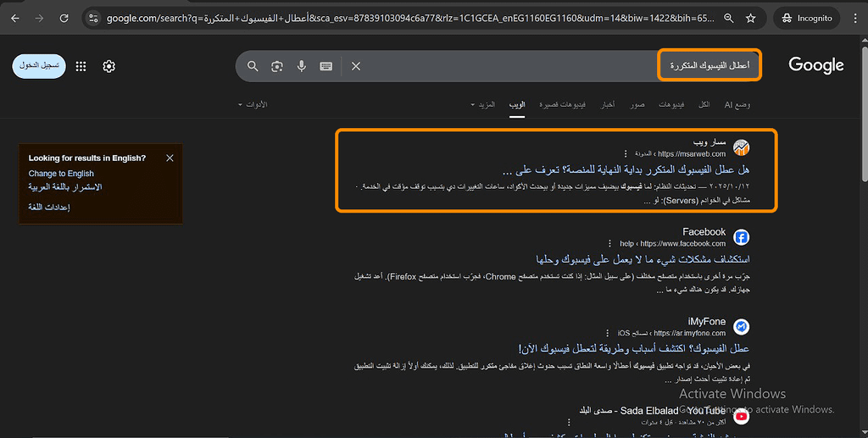The width and height of the screenshot is (868, 438).
Task: Open Google apps grid
Action: point(81,66)
